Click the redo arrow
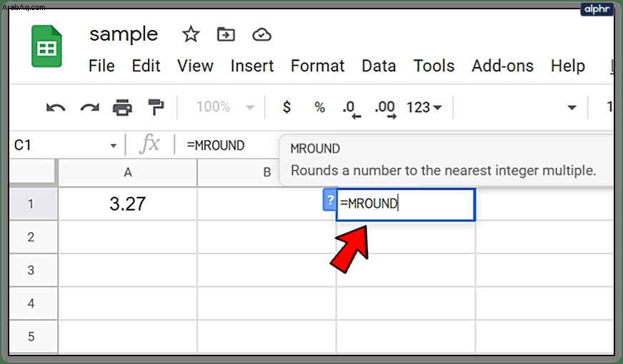Screen dimensions: 623x364 point(90,108)
